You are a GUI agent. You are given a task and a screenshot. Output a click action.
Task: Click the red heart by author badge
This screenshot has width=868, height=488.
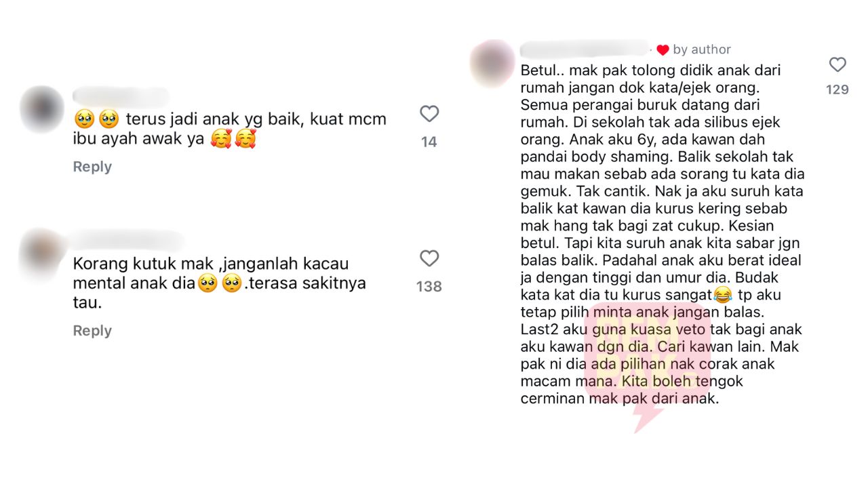point(663,49)
